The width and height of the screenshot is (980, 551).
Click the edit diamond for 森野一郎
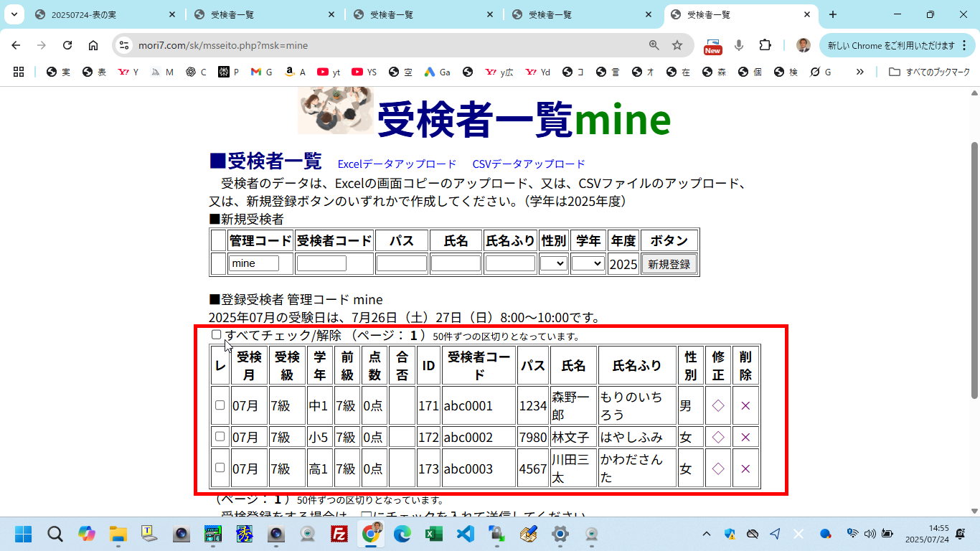point(718,406)
